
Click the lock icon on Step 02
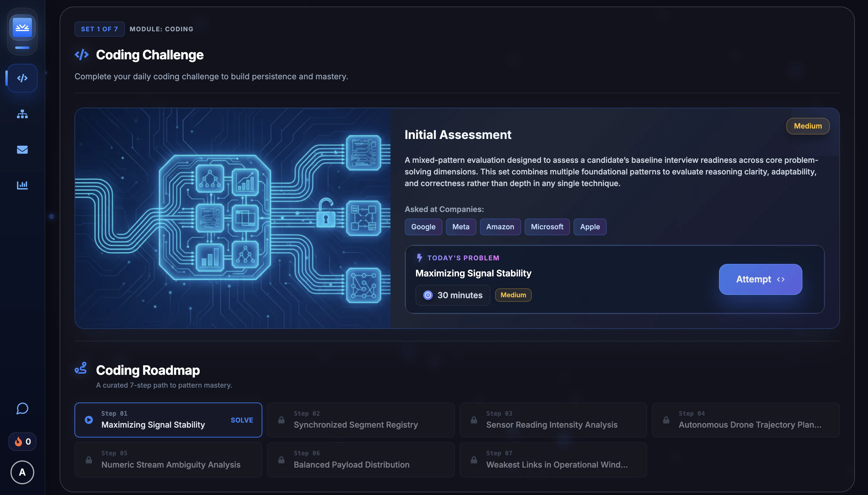(x=281, y=420)
